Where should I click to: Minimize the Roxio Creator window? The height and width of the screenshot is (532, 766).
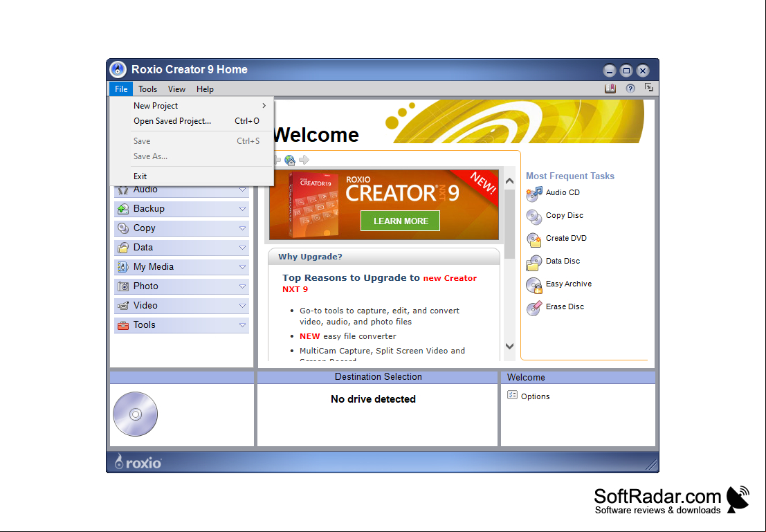pos(609,71)
